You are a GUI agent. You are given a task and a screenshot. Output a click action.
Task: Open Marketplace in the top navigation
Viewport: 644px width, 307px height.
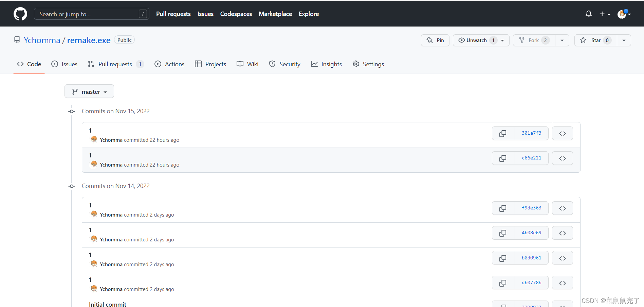coord(275,14)
